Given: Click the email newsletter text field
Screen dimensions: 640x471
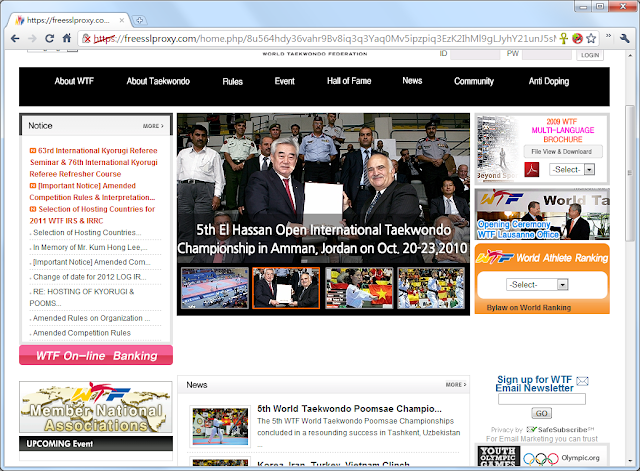Looking at the screenshot, I should click(x=542, y=399).
